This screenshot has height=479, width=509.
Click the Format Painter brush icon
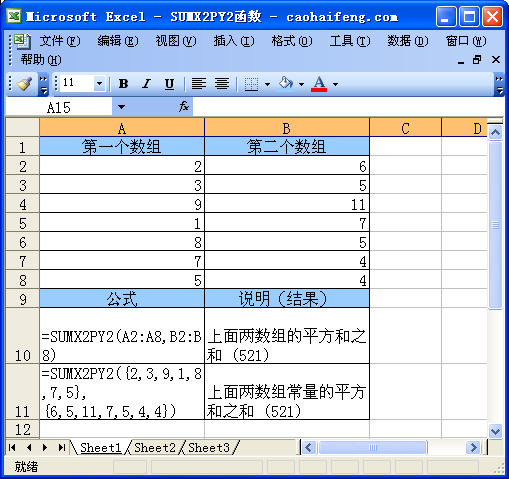pos(24,83)
